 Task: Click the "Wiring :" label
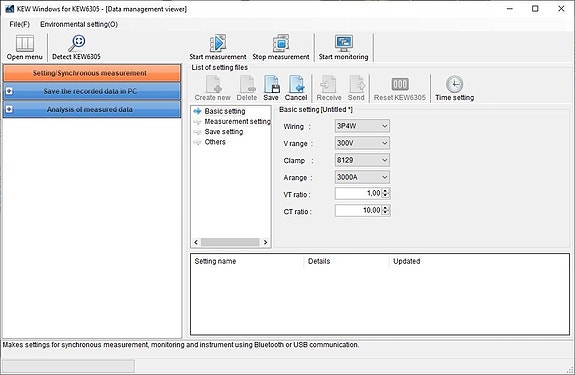pos(297,126)
